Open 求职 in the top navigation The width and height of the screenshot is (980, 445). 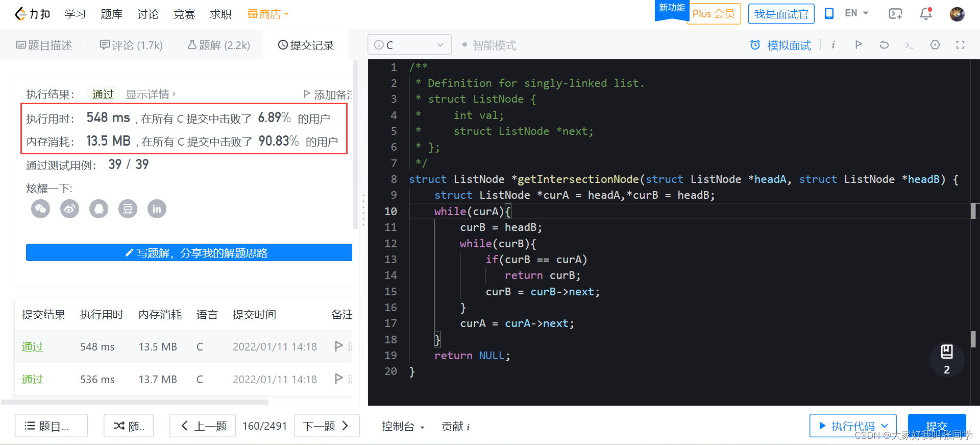tap(220, 14)
